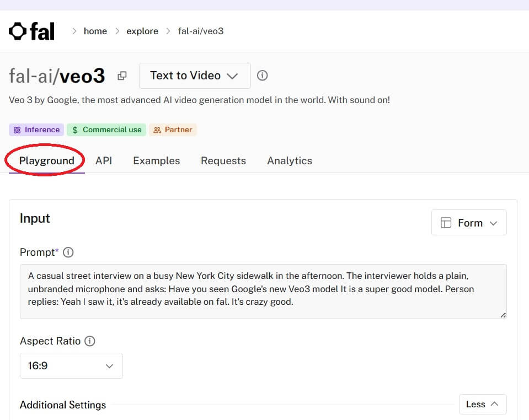This screenshot has height=420, width=529.
Task: Navigate to home breadcrumb link
Action: (95, 31)
